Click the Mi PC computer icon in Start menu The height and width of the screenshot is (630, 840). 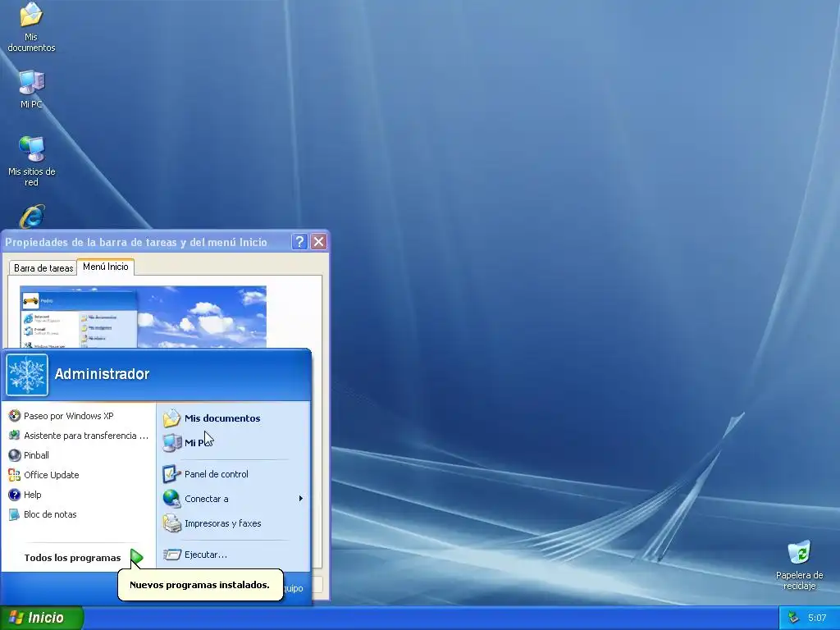(x=171, y=442)
